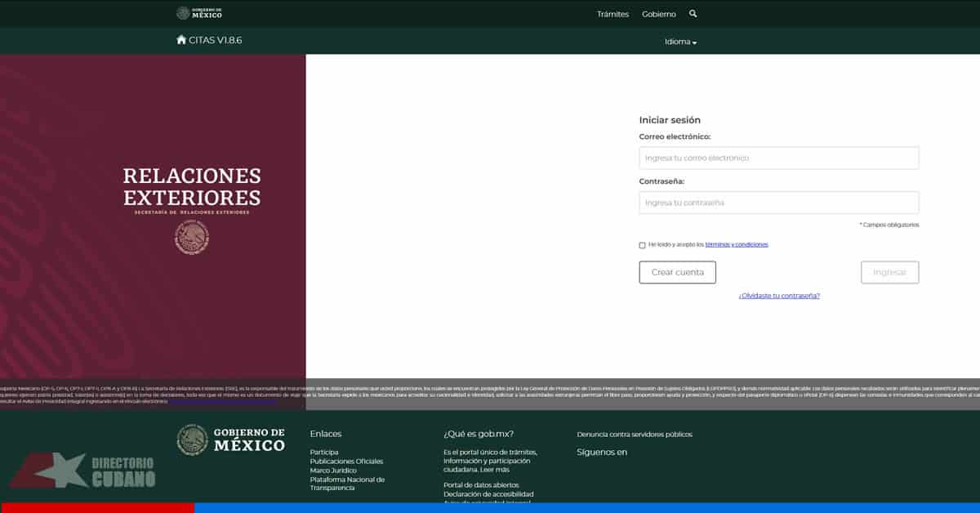Open the ¿Olvidaste tu contraseña? link
This screenshot has width=980, height=513.
point(779,296)
